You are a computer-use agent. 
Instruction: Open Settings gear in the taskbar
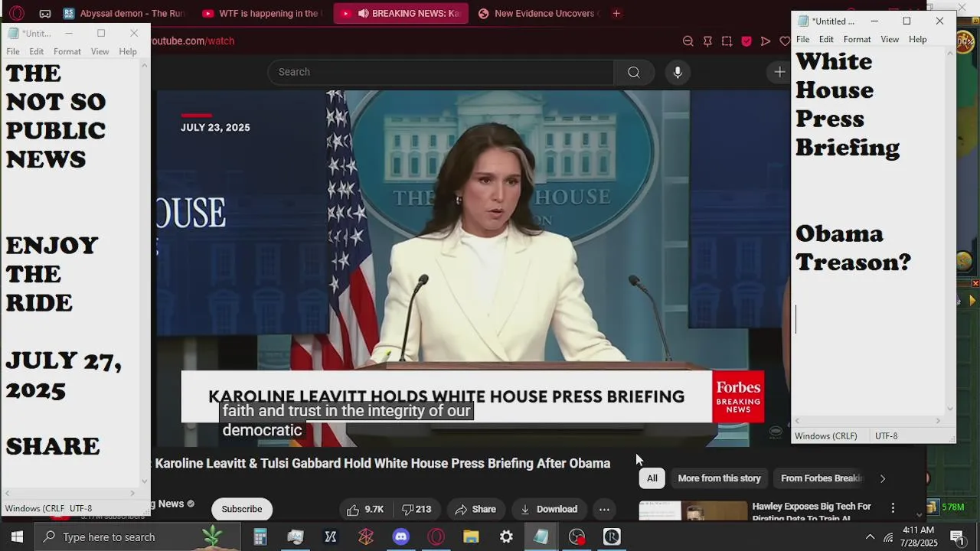pos(506,536)
